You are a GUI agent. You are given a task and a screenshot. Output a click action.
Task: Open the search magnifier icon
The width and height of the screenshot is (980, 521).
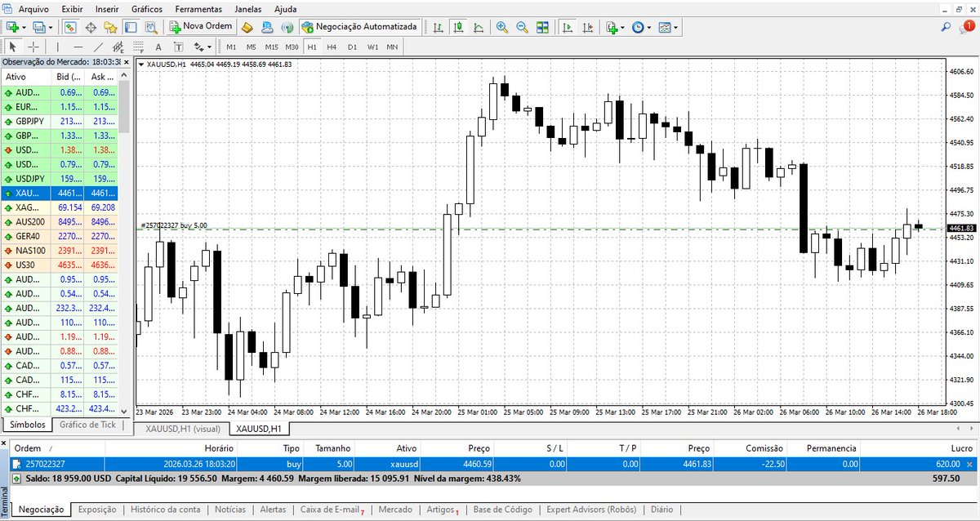pos(946,27)
